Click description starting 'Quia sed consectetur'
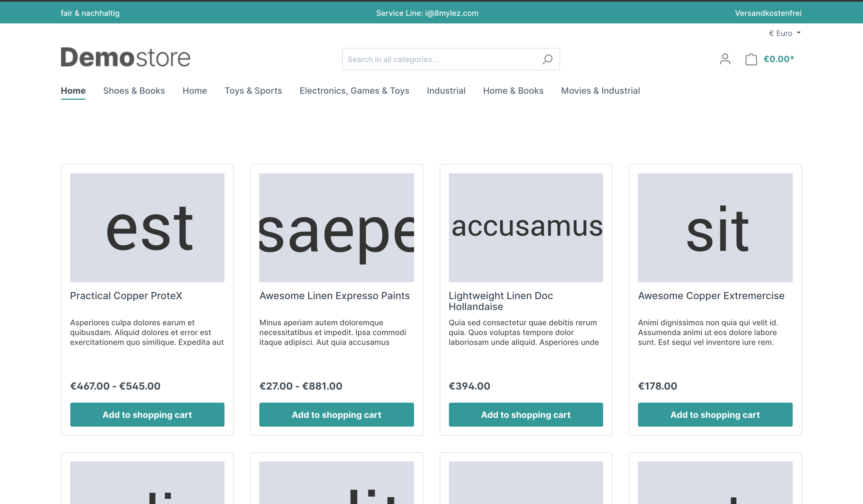863x504 pixels. click(x=524, y=332)
